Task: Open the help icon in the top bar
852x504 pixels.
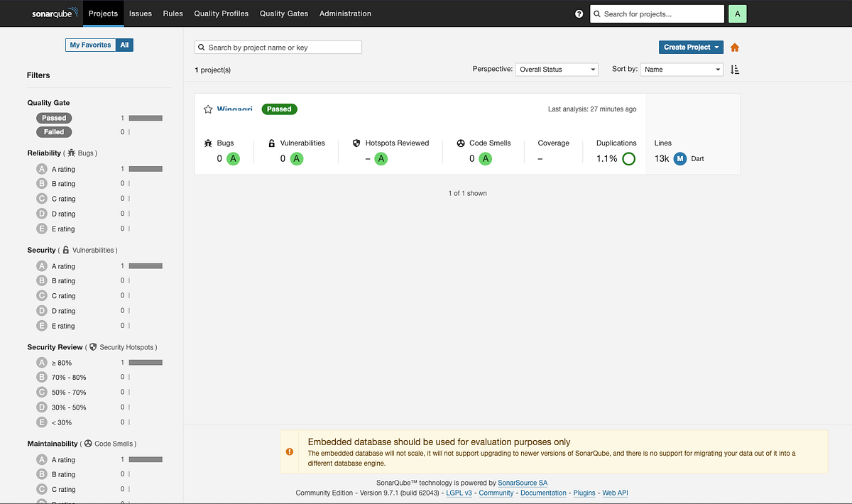Action: tap(579, 13)
